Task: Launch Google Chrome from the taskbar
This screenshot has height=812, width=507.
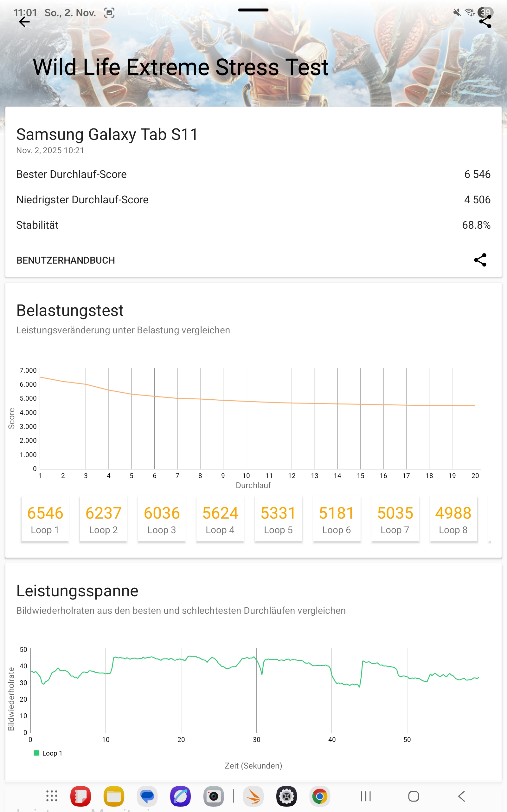Action: pyautogui.click(x=319, y=796)
